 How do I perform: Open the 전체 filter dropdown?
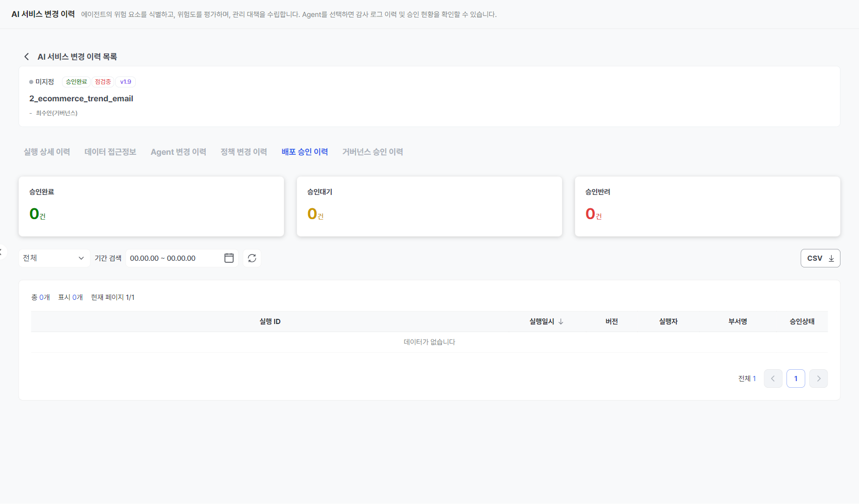[x=54, y=258]
